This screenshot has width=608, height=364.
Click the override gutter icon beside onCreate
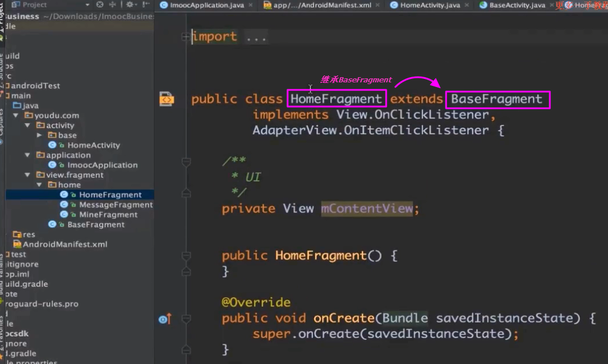click(165, 318)
